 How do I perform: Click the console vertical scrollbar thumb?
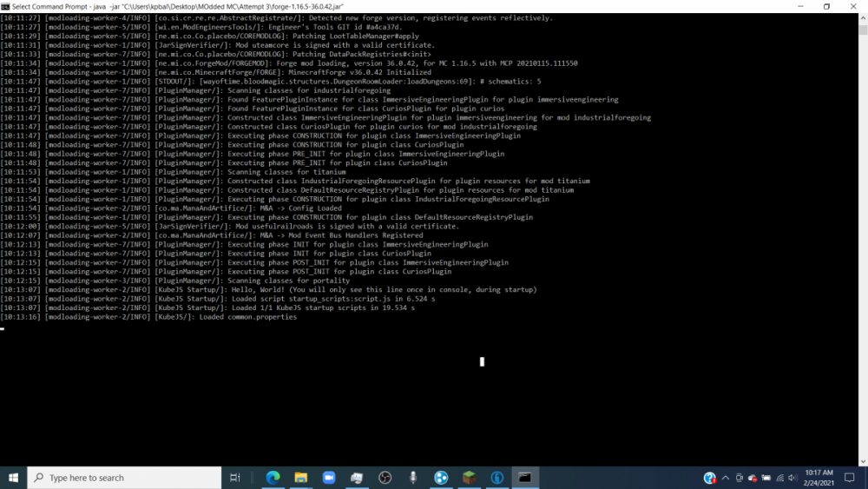(x=863, y=30)
